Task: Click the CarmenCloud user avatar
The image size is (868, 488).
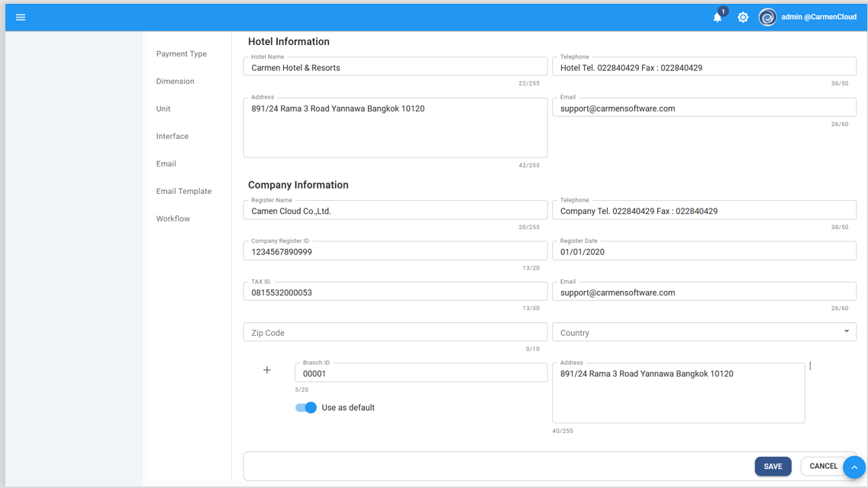Action: [767, 17]
